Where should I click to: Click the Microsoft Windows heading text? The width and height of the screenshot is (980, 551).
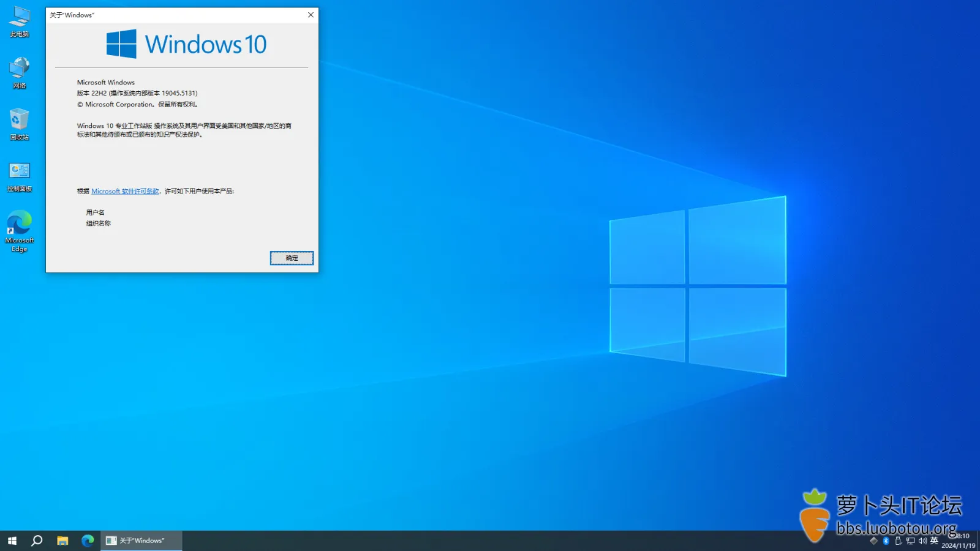pos(105,82)
